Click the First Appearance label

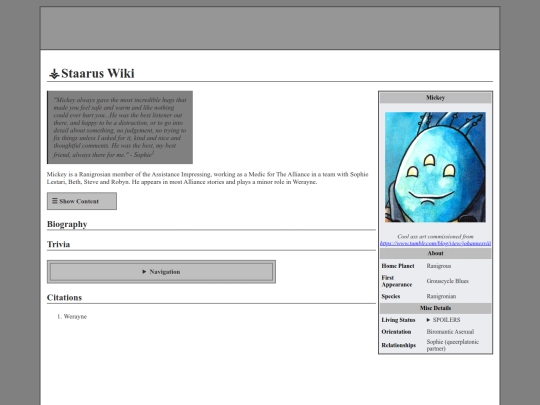tap(397, 281)
